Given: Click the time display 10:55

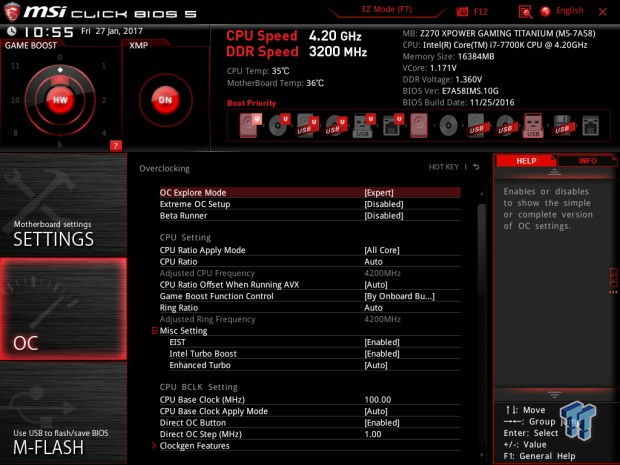Looking at the screenshot, I should tap(48, 32).
